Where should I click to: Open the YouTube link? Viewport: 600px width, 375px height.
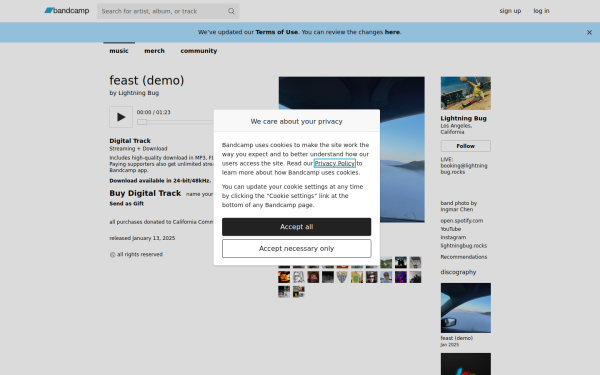coord(450,229)
